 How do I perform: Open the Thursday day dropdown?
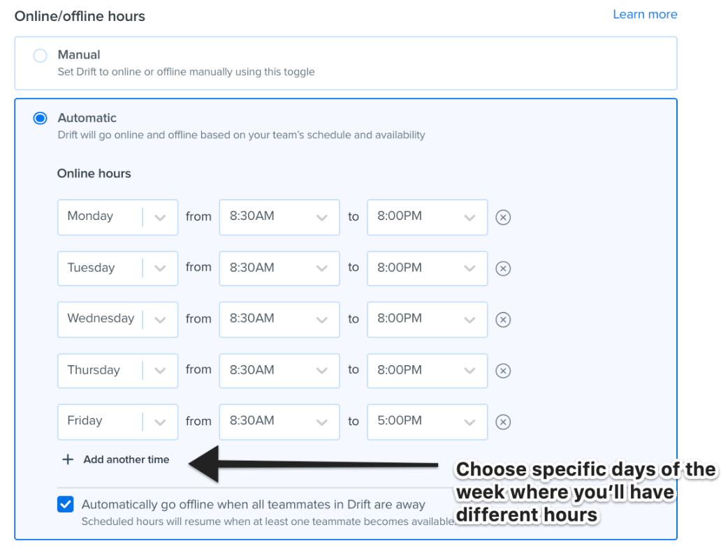point(117,370)
